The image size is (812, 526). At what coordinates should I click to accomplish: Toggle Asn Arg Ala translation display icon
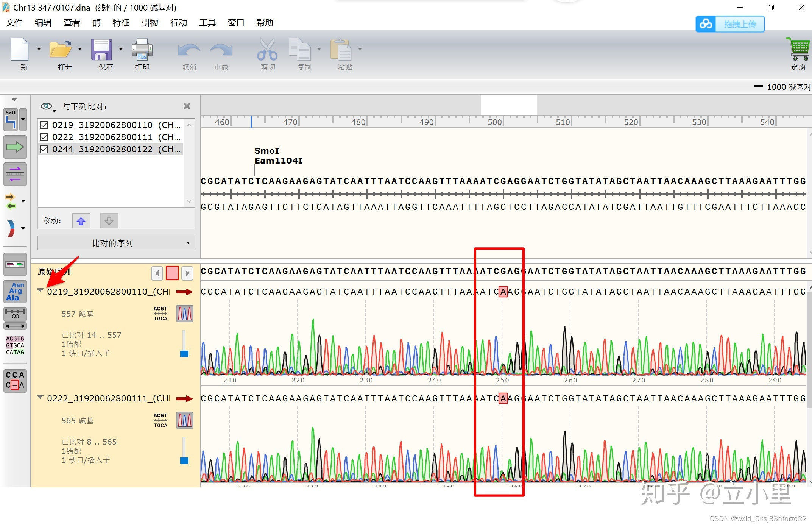pyautogui.click(x=15, y=291)
